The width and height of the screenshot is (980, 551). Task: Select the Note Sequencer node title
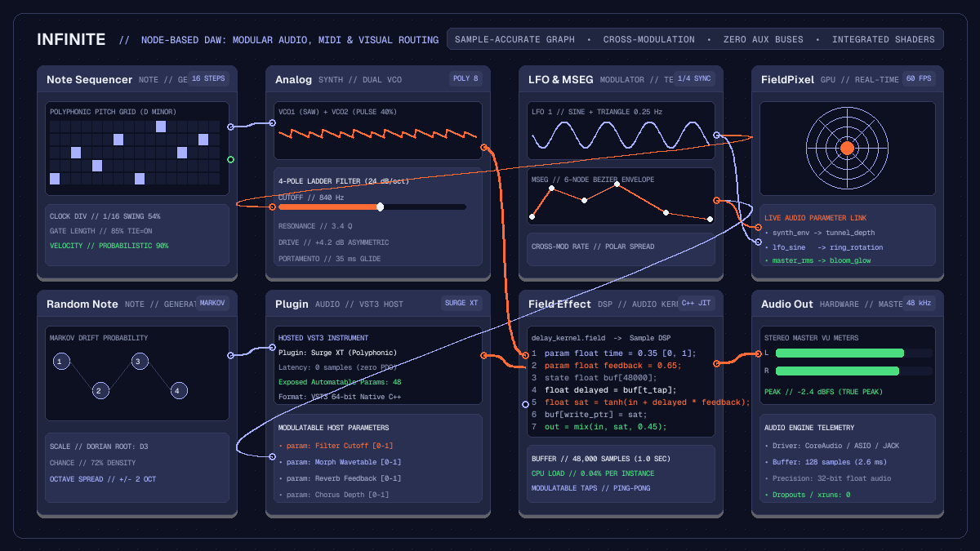point(89,79)
